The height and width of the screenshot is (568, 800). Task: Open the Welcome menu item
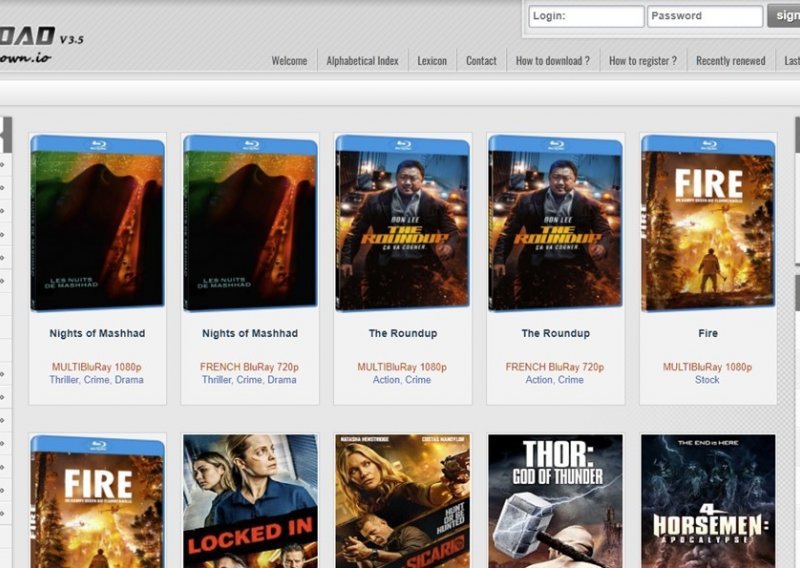click(x=289, y=61)
